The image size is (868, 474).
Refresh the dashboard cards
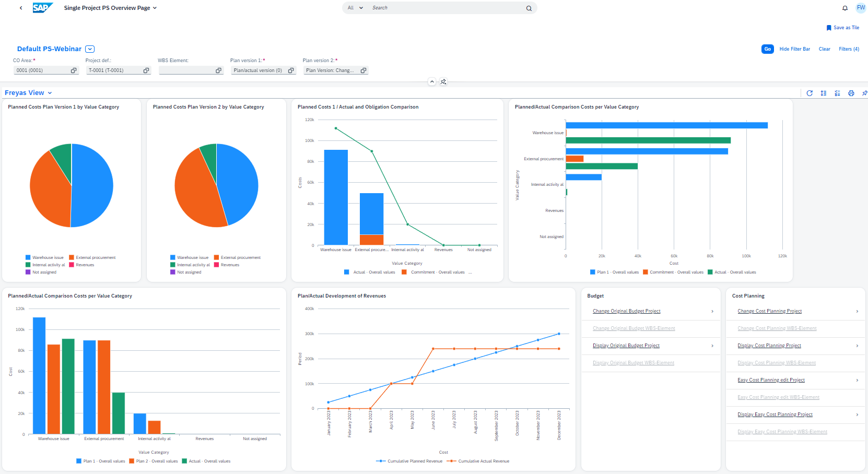pos(810,93)
